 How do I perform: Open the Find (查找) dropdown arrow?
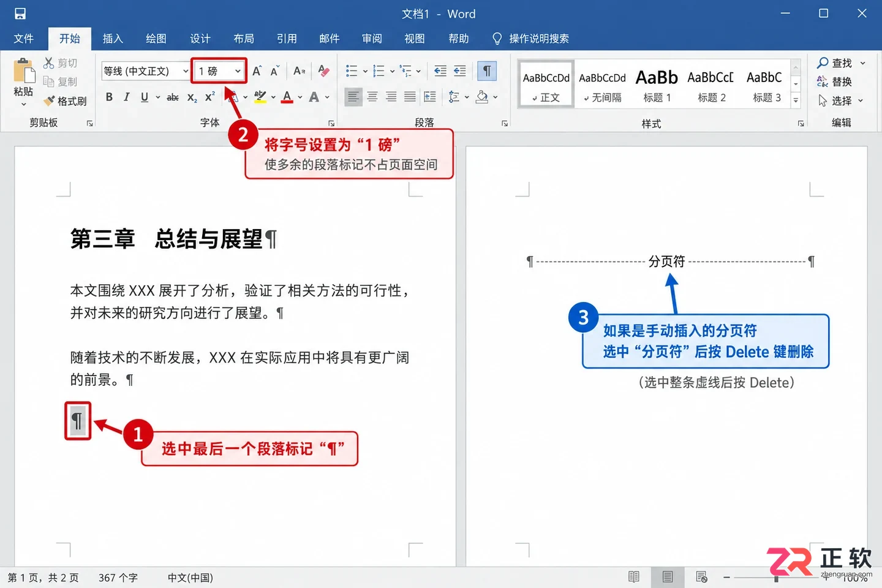click(863, 63)
